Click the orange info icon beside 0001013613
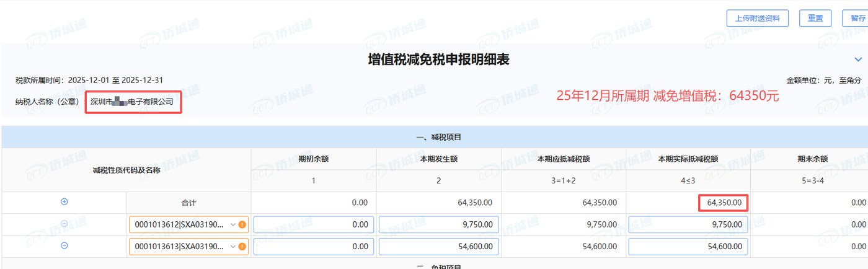This screenshot has height=269, width=868. (242, 246)
